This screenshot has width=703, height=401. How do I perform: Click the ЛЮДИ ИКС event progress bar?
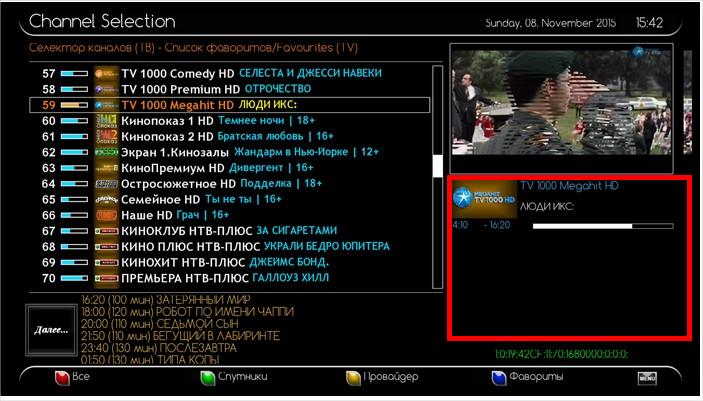click(x=603, y=226)
